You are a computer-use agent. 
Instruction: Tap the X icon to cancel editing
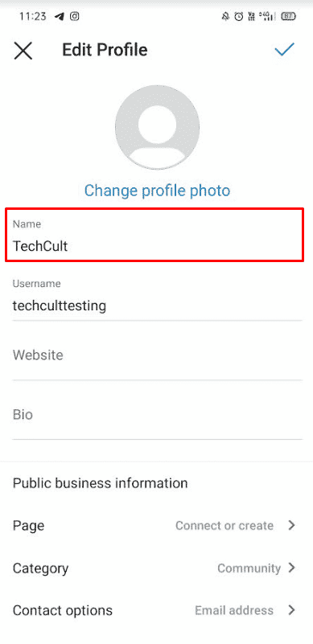click(23, 51)
